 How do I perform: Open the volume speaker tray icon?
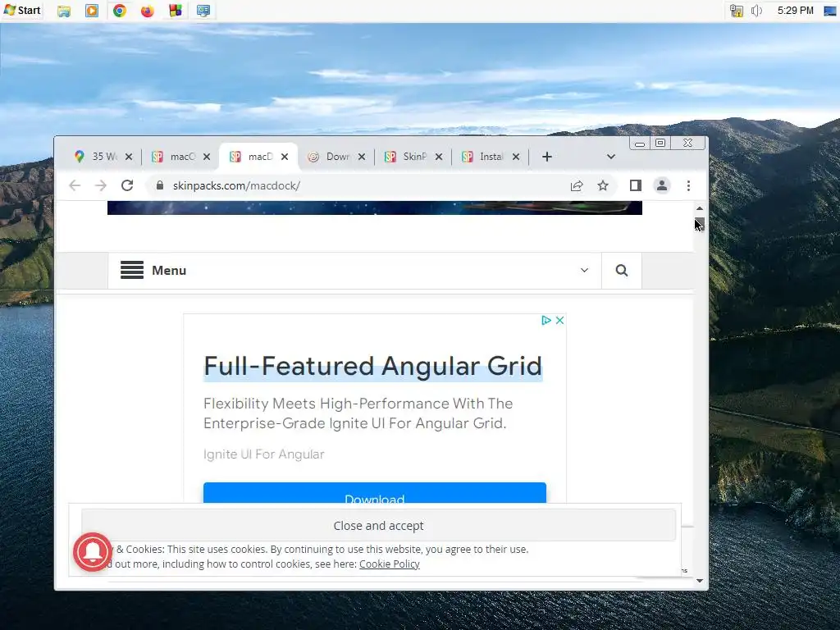click(756, 11)
